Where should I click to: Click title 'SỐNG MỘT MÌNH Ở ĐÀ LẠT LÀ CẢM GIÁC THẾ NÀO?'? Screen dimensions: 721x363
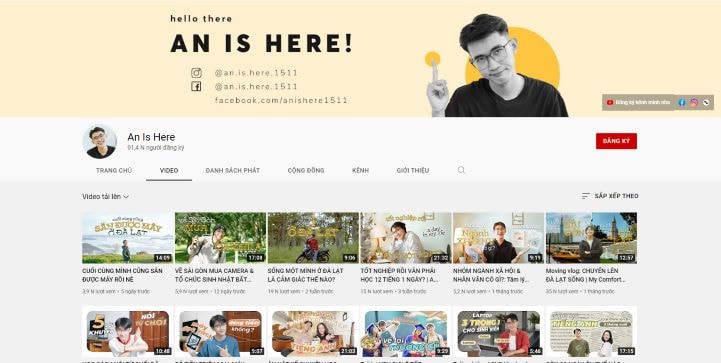point(305,275)
